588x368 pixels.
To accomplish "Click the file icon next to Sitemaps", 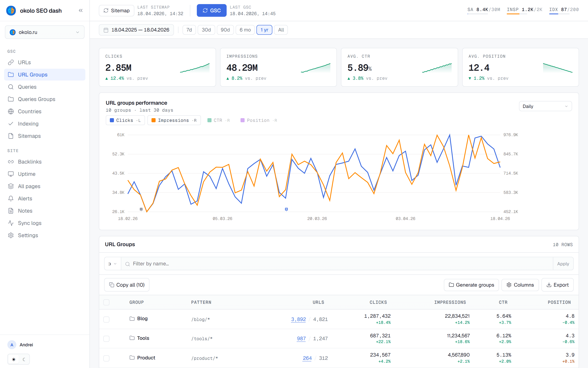I will 11,136.
